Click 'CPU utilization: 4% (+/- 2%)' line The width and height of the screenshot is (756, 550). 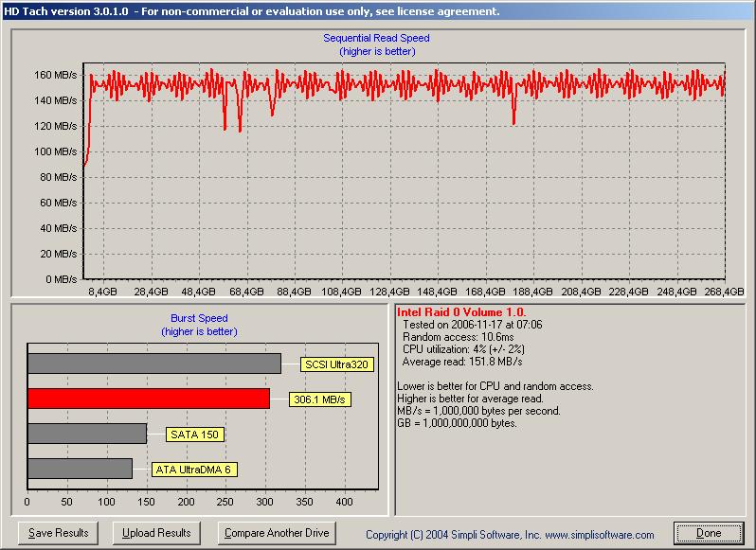pos(464,349)
